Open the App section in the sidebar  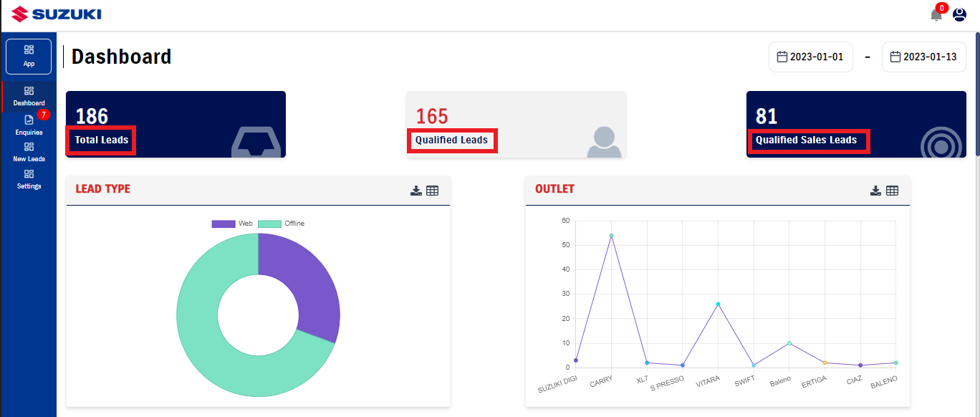click(29, 56)
